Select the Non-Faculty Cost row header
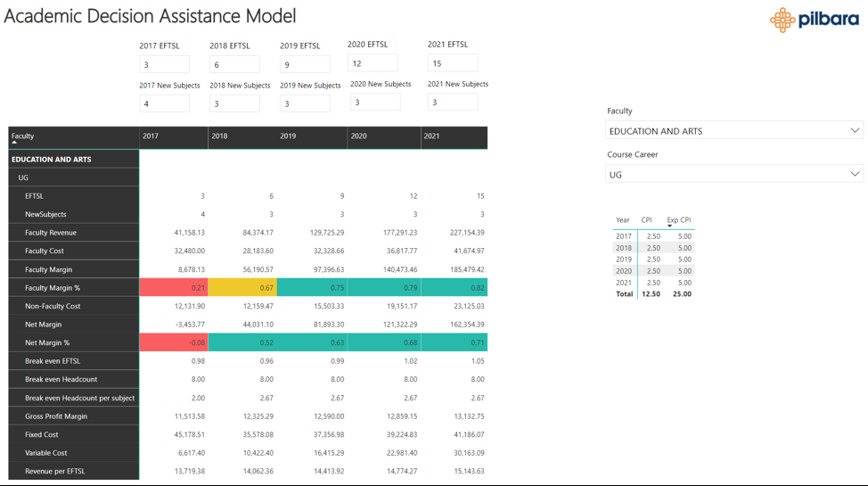Viewport: 868px width, 486px height. coord(74,306)
